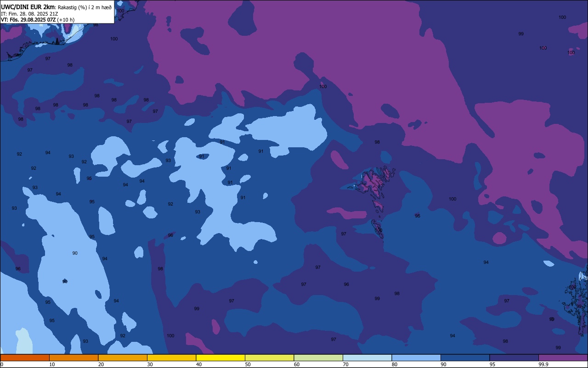Pick the purple above-99.9 legend box
The image size is (588, 368).
pyautogui.click(x=563, y=357)
